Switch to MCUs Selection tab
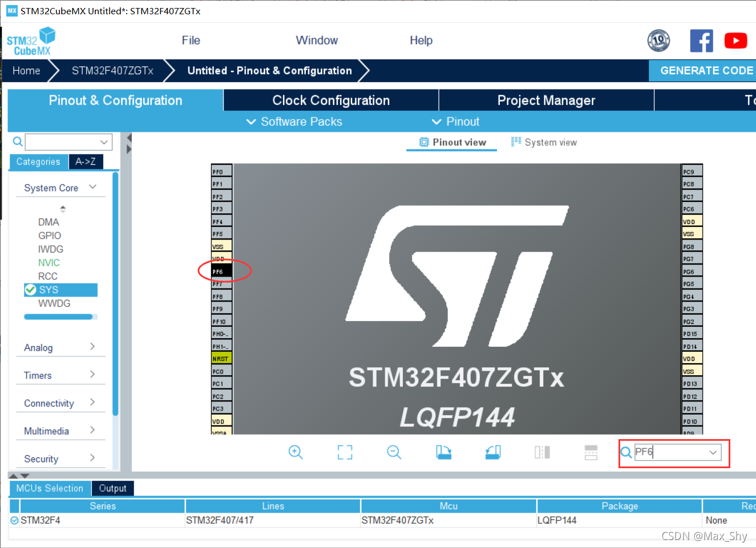This screenshot has width=756, height=548. (x=50, y=488)
